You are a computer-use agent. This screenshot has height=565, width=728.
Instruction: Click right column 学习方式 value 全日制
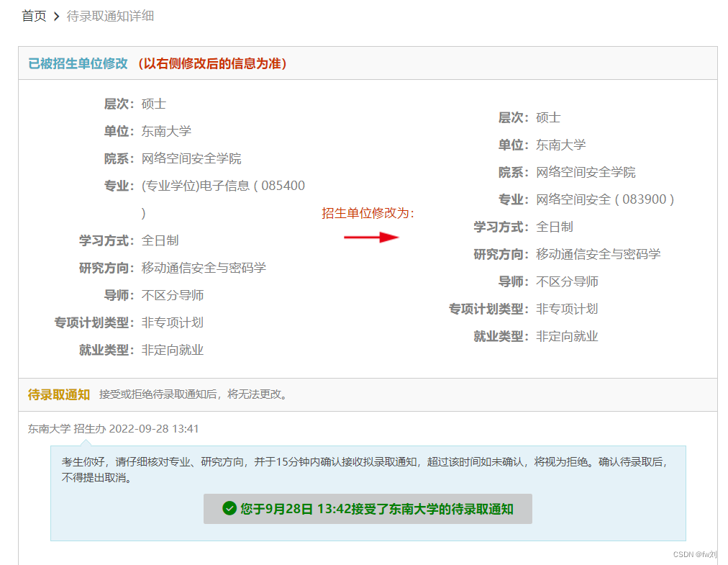(555, 227)
